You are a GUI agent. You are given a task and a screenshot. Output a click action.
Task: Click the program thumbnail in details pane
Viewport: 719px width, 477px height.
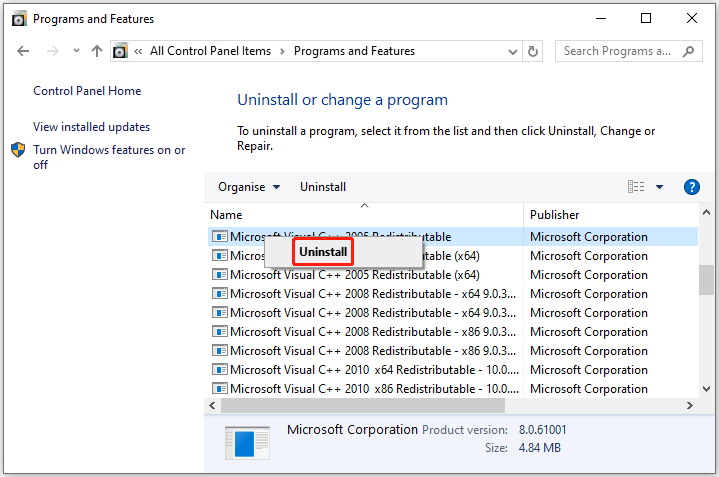click(x=247, y=443)
